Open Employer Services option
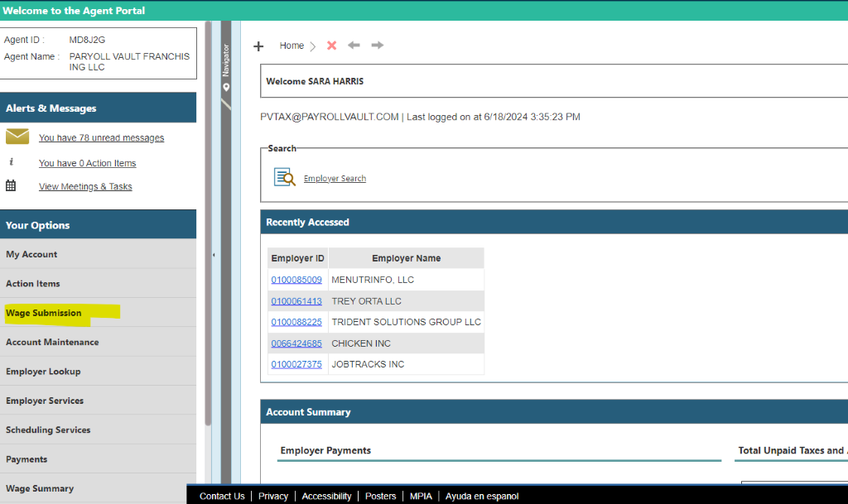This screenshot has height=504, width=848. (x=98, y=401)
